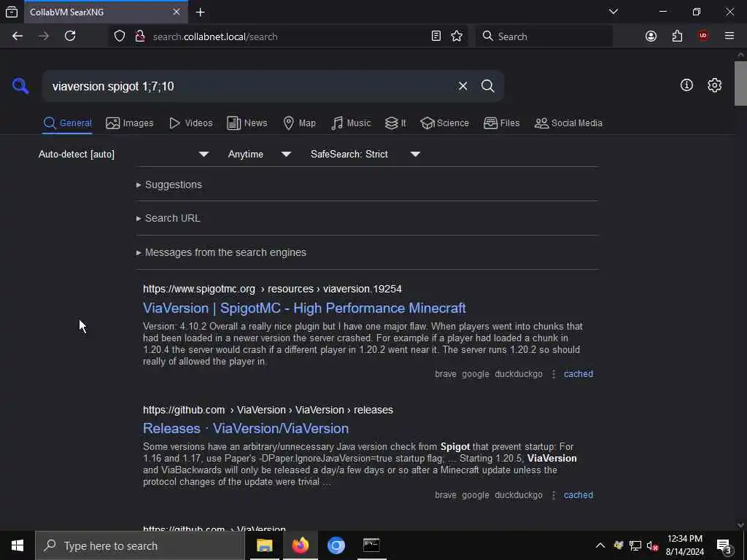Open the network tray icon
Screen dimensions: 747x560
tap(635, 545)
